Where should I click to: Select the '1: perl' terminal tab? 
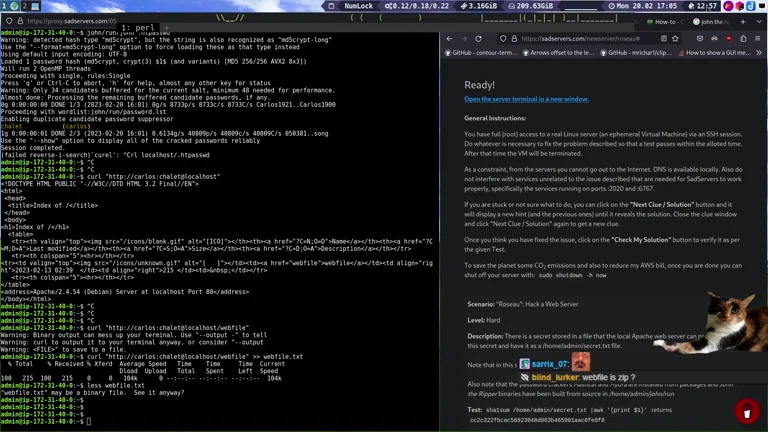coord(138,28)
